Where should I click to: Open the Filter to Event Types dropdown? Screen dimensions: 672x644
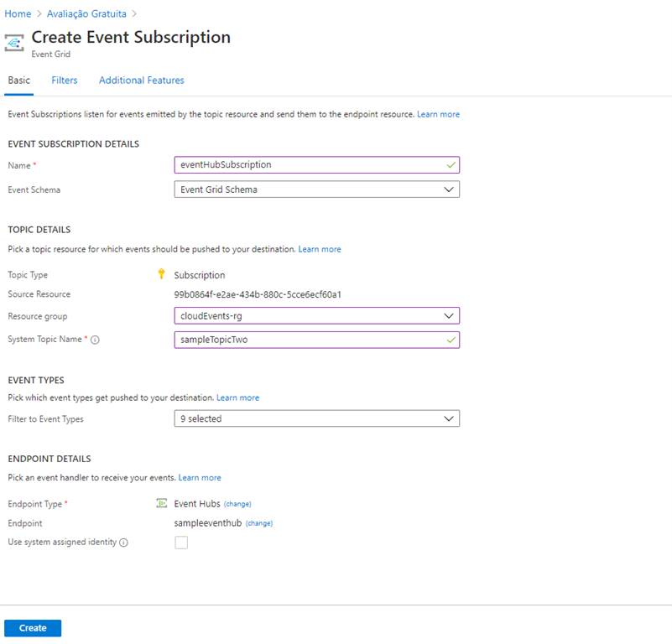click(317, 418)
